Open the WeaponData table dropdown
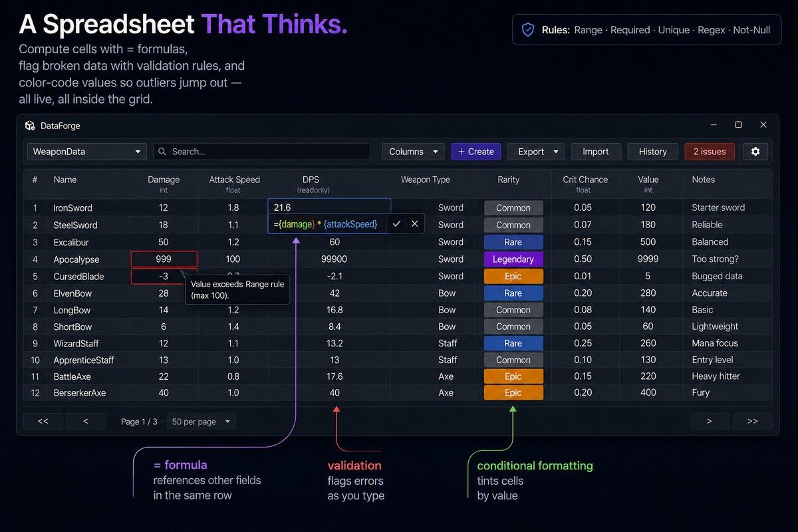Screen dimensions: 798x532 click(x=87, y=152)
